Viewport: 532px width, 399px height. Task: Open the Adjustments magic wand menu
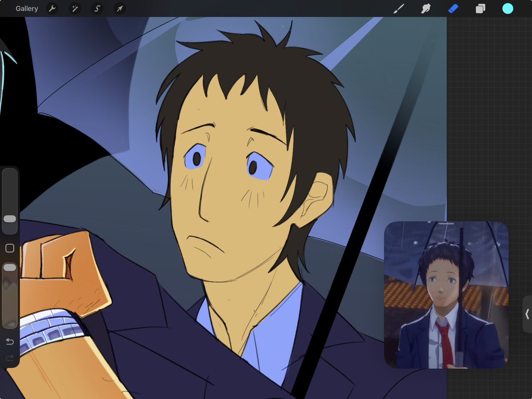click(75, 8)
